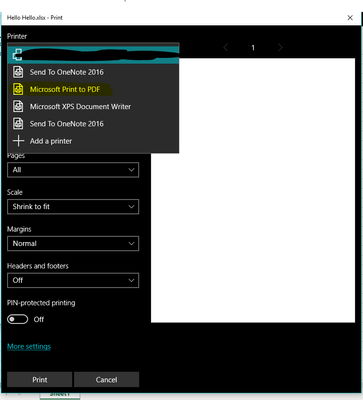This screenshot has width=363, height=400.
Task: Close the Print dialog window
Action: coord(350,18)
